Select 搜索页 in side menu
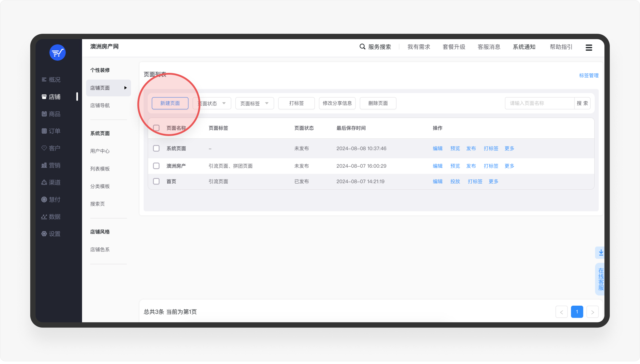The height and width of the screenshot is (364, 640). point(97,204)
